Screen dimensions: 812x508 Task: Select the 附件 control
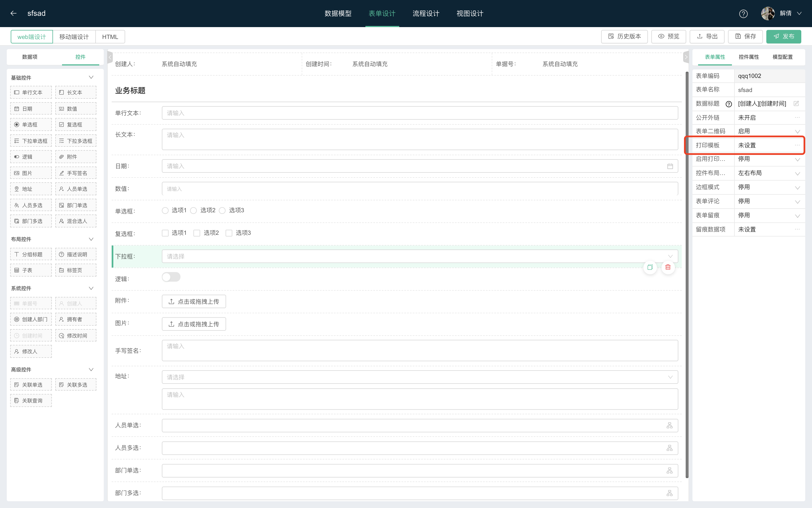tap(76, 157)
